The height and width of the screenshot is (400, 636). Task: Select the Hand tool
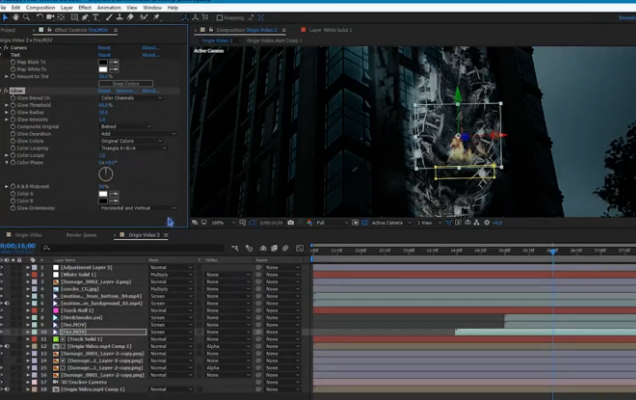click(17, 17)
